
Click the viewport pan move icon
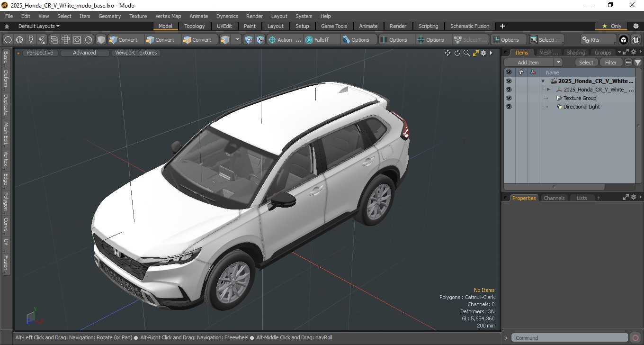click(x=447, y=53)
